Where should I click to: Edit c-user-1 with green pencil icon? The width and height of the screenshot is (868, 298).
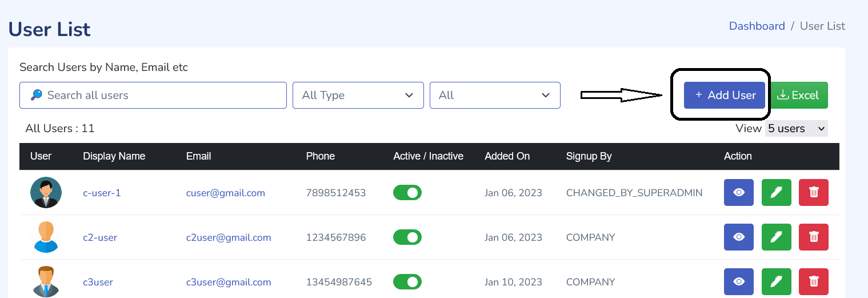tap(776, 193)
